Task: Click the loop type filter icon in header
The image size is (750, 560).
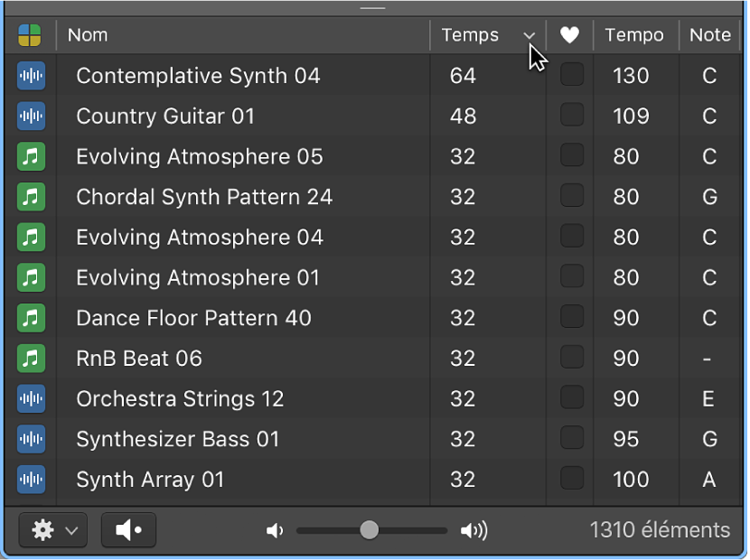Action: [30, 35]
